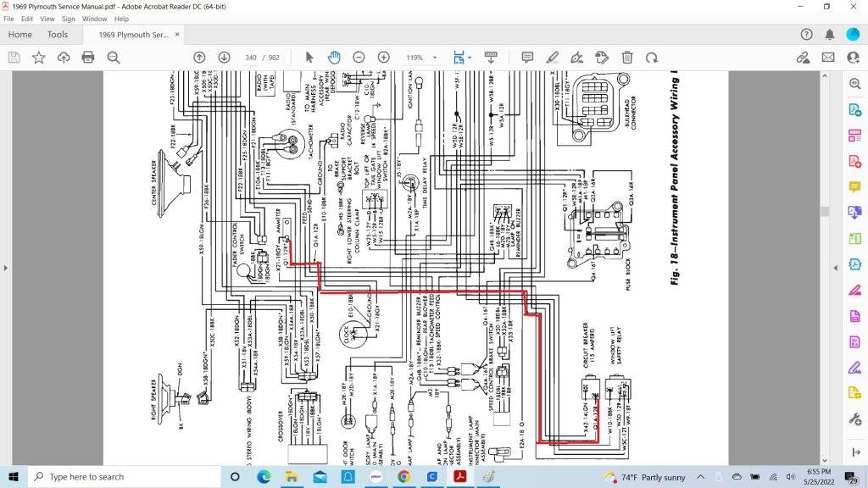Bookmark file with the star icon
The image size is (868, 488).
pos(39,58)
